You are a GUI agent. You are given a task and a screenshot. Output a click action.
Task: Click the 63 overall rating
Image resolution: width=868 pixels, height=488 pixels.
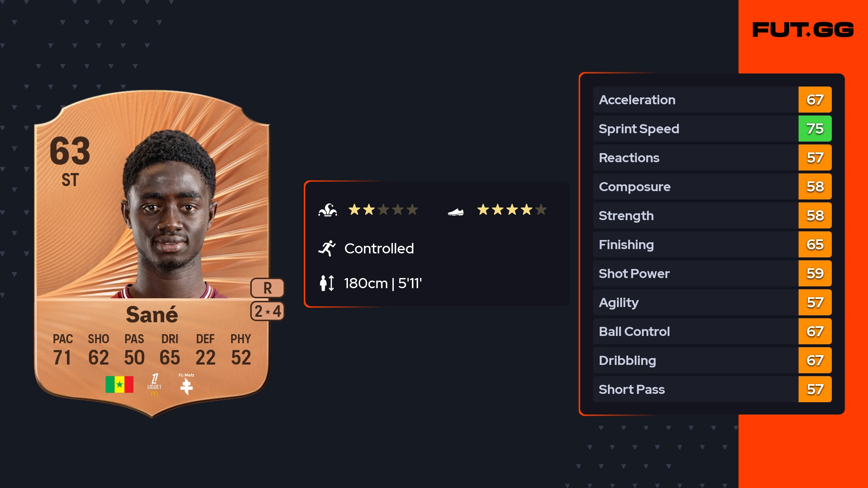pyautogui.click(x=70, y=151)
